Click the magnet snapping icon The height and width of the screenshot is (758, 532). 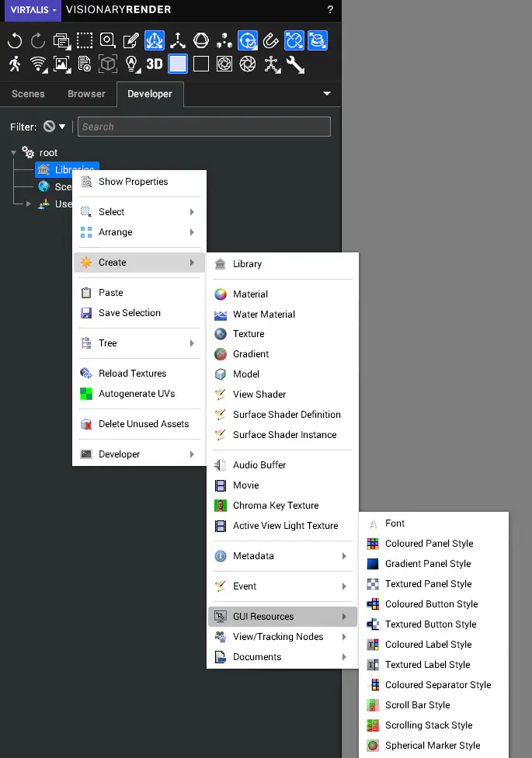tap(271, 40)
